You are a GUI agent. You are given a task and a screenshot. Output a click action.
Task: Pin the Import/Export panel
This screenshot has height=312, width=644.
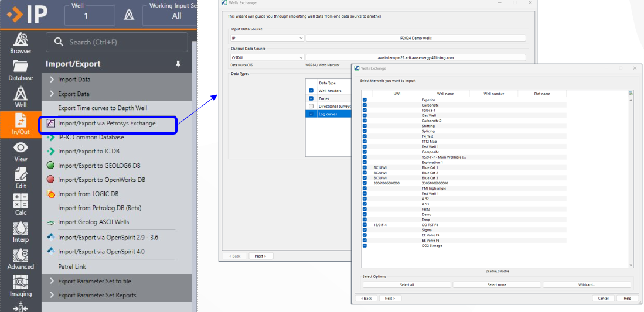178,64
